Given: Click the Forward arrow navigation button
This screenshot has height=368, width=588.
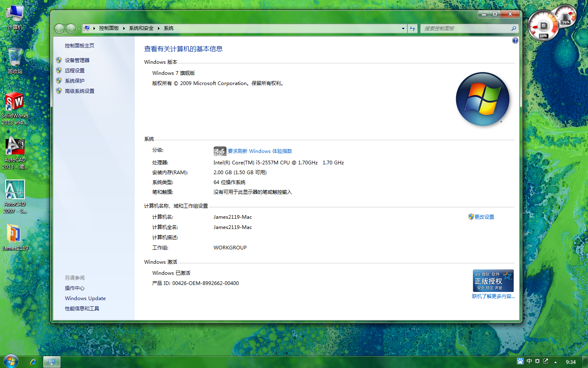Looking at the screenshot, I should click(71, 28).
